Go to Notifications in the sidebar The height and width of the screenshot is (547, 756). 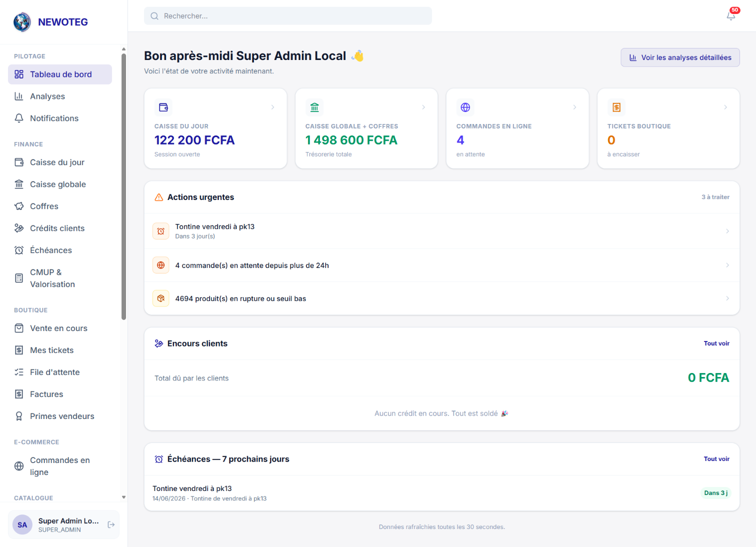click(60, 118)
